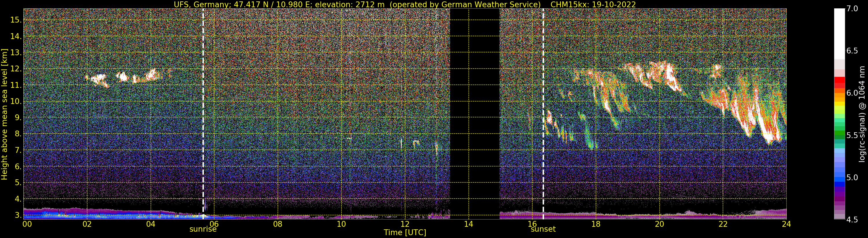868x238 pixels.
Task: Click the height-axis tick label '15.'
Action: coord(16,20)
